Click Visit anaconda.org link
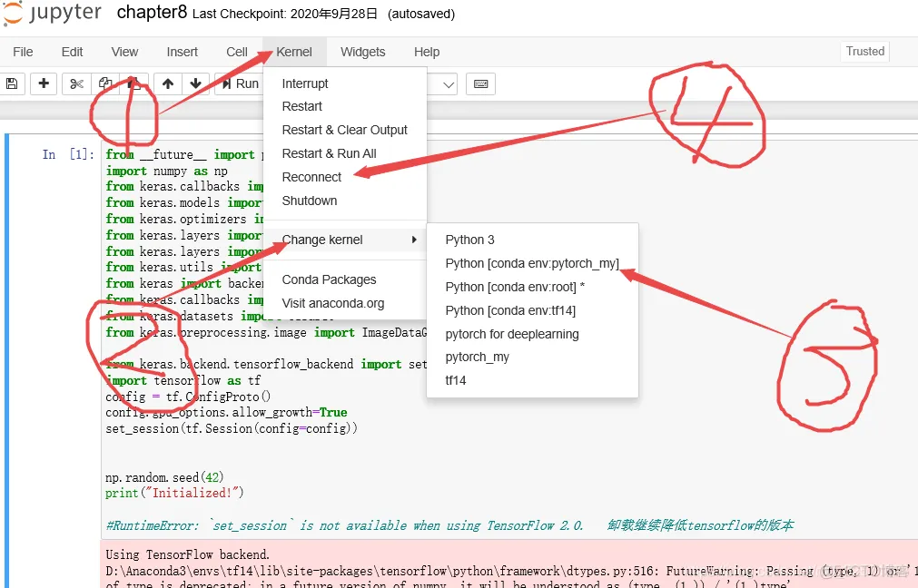Viewport: 918px width, 588px height. [345, 303]
